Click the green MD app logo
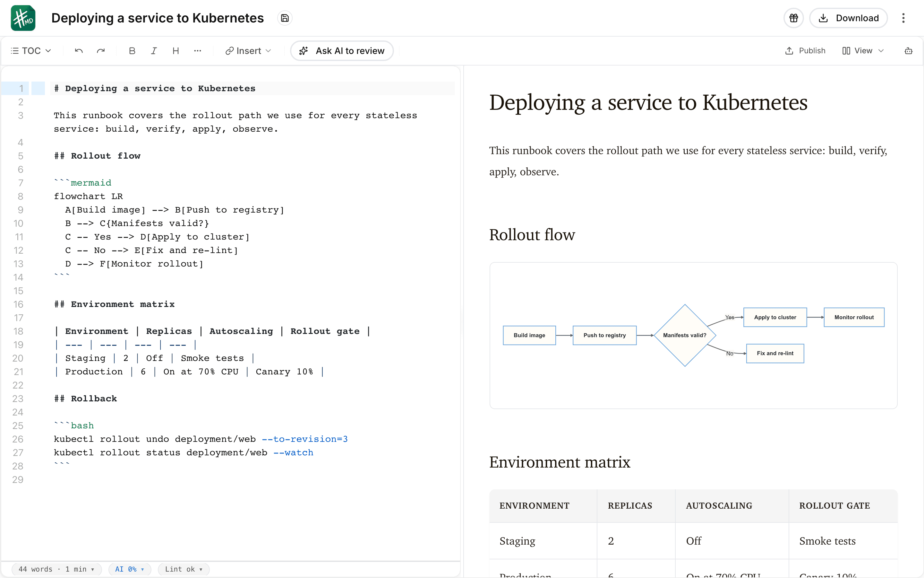924x578 pixels. tap(23, 18)
